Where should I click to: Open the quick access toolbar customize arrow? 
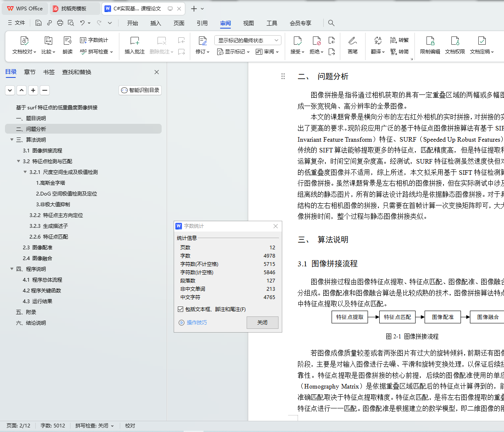click(x=110, y=23)
